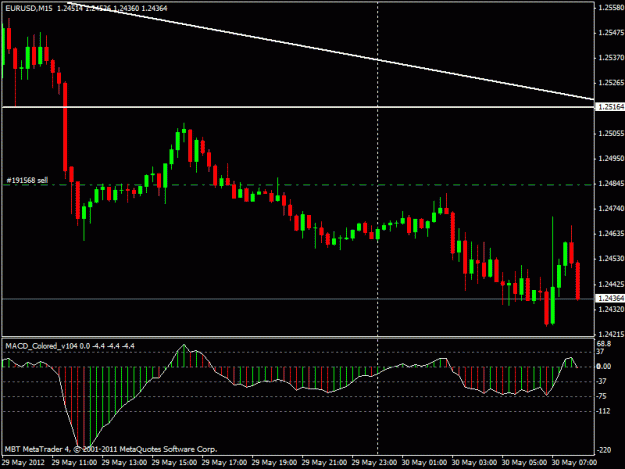Click the 29 May 21:00 time label
This screenshot has height=469, width=625.
coord(324,463)
